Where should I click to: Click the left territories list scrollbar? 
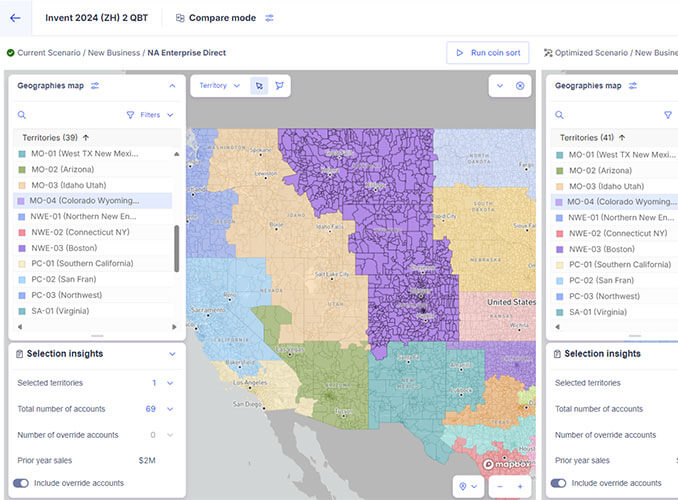(x=177, y=248)
